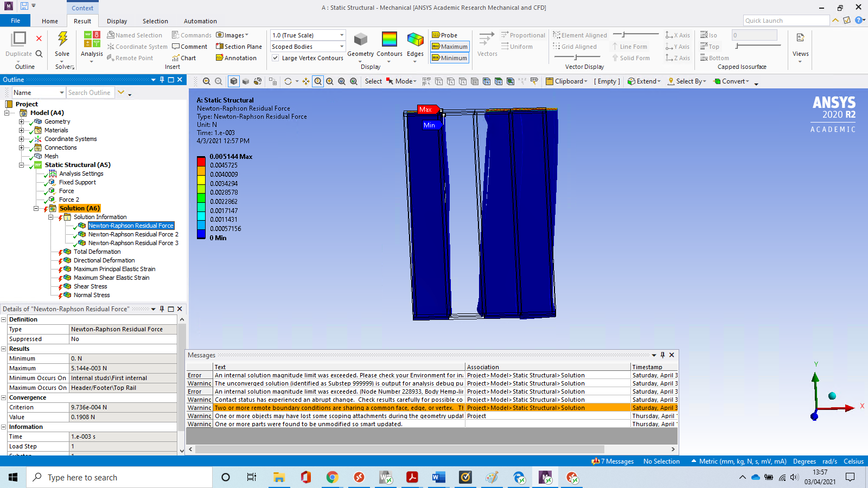Click the 7 Messages status button
The image size is (868, 488).
(613, 461)
